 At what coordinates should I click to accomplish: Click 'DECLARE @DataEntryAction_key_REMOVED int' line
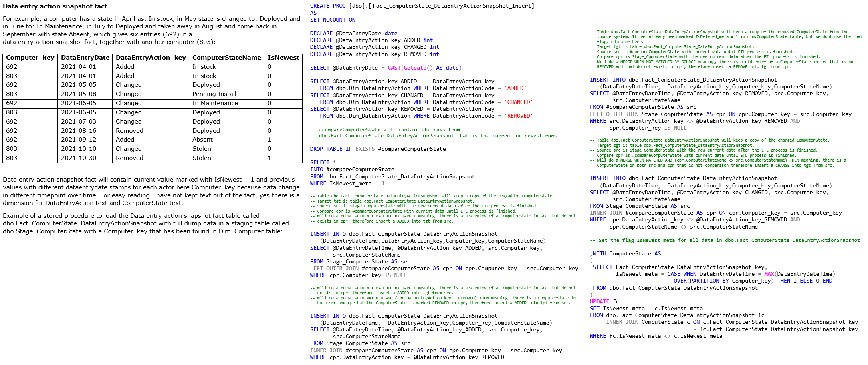point(375,54)
